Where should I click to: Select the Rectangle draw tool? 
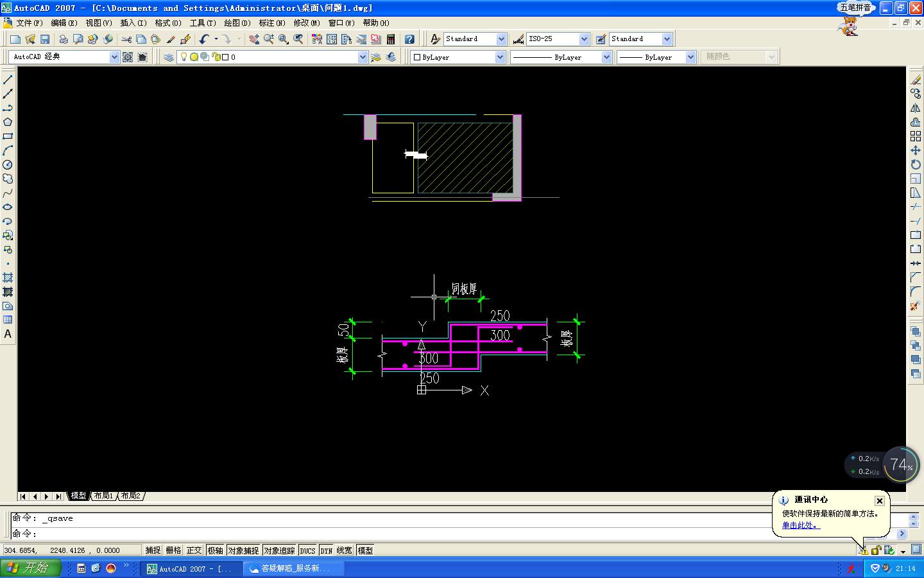coord(8,136)
